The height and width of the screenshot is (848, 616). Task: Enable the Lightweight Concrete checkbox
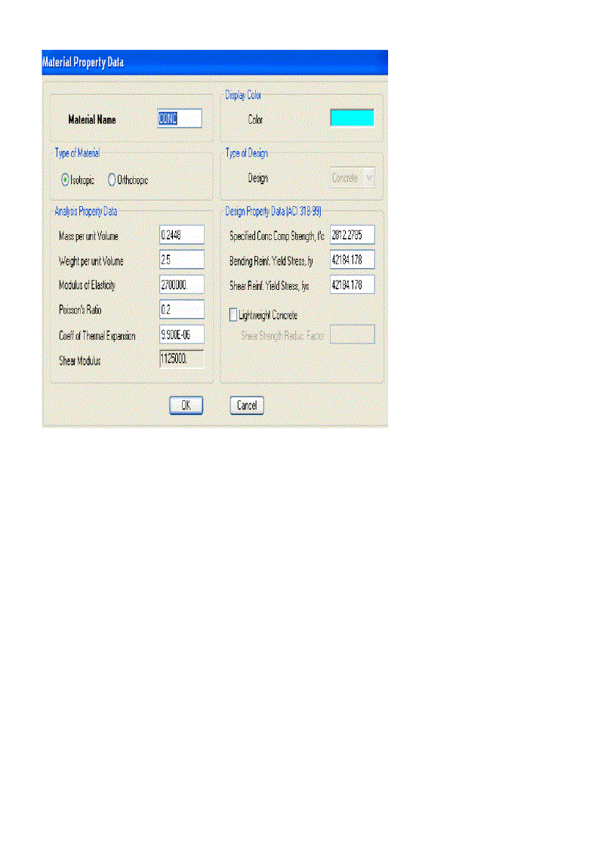[233, 314]
